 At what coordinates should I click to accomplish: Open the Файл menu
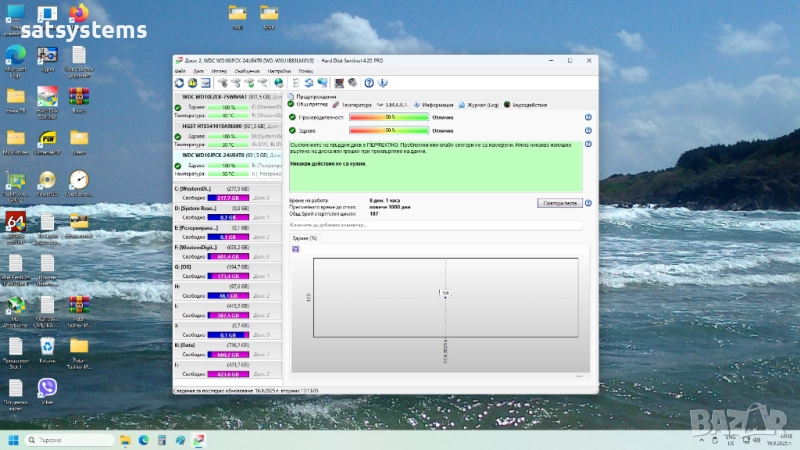180,71
